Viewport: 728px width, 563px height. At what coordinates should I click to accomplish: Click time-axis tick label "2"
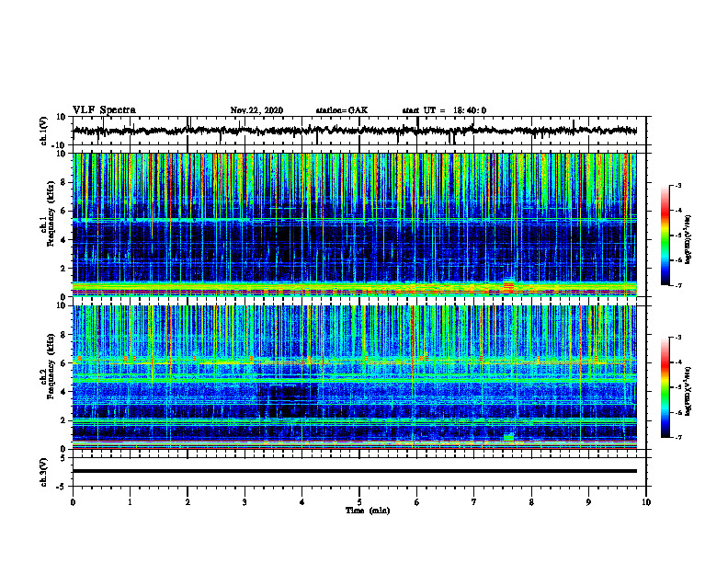188,502
